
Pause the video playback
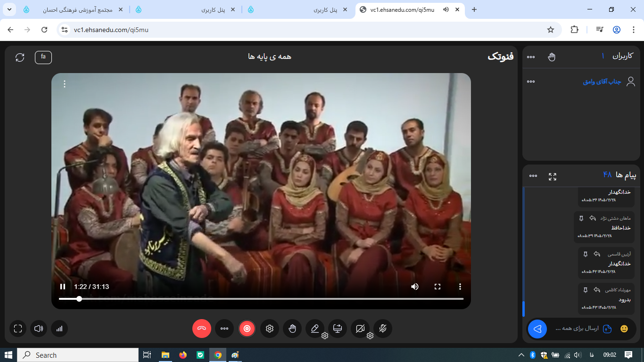63,287
